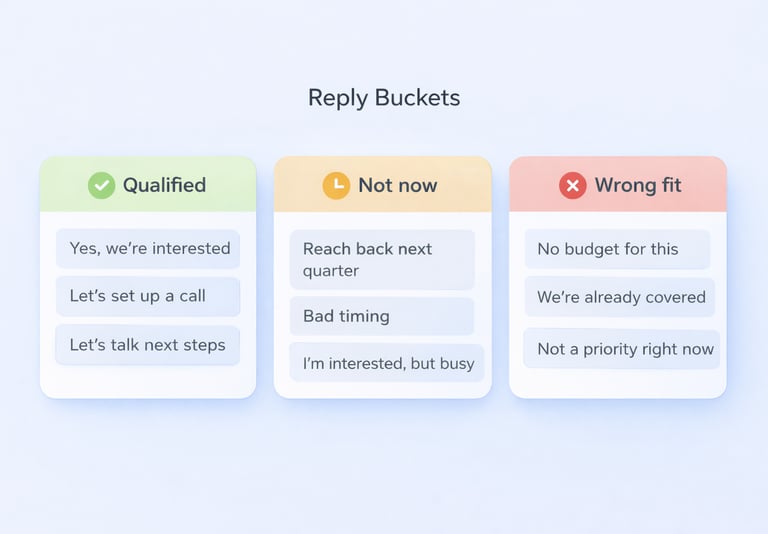The height and width of the screenshot is (534, 768).
Task: Click the green checkmark icon on Qualified
Action: click(101, 185)
